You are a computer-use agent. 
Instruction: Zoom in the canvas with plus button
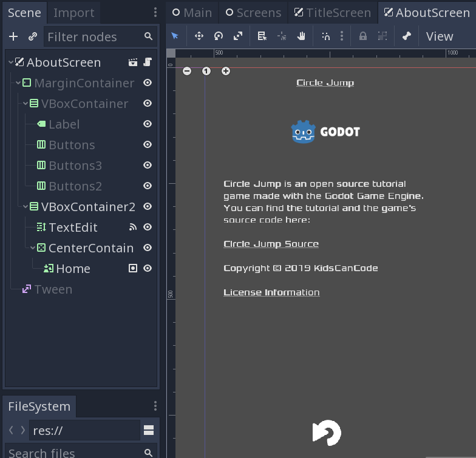pyautogui.click(x=226, y=71)
